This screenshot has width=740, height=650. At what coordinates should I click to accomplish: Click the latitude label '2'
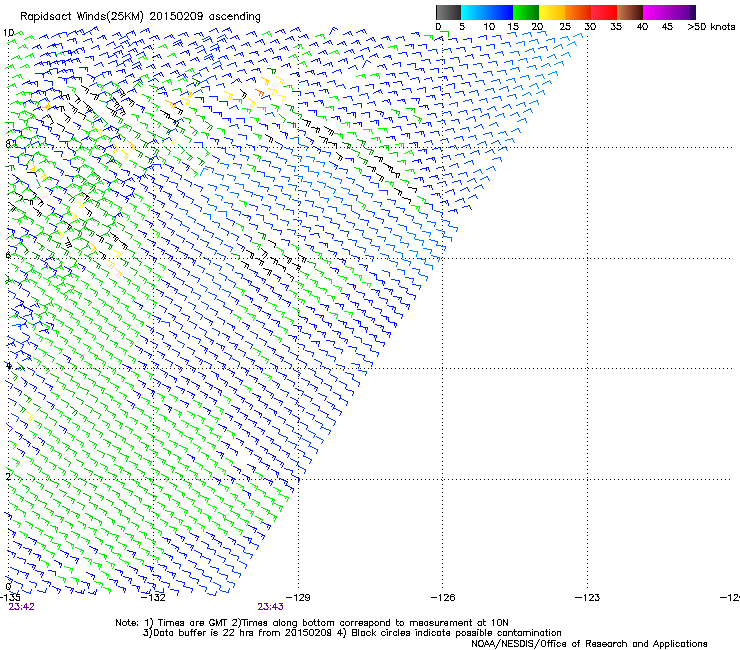tap(8, 476)
